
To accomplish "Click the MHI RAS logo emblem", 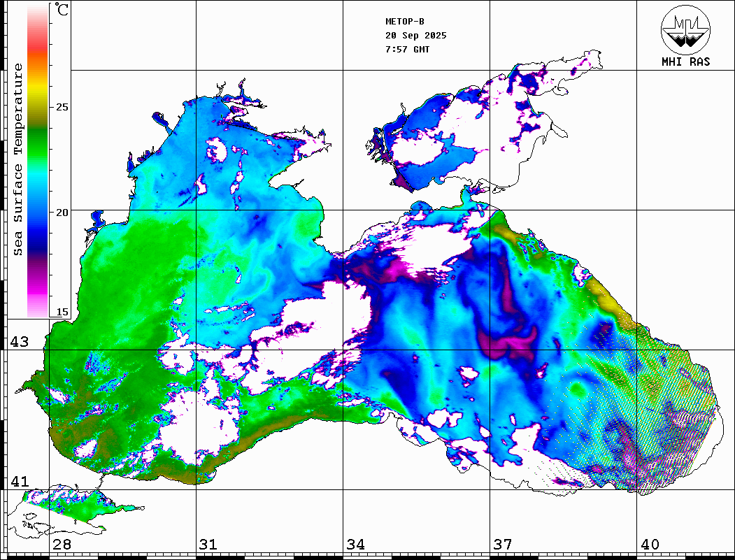I will point(685,29).
